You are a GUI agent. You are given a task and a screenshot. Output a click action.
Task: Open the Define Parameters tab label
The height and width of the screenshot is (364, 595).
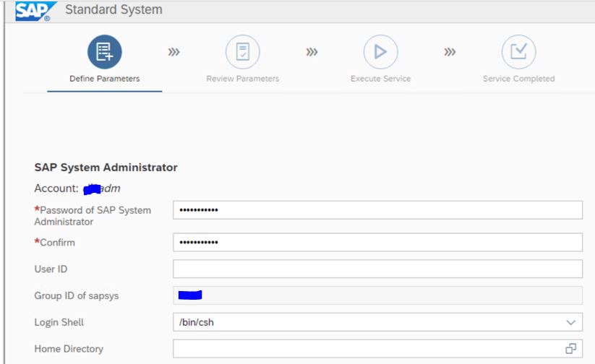pos(105,79)
